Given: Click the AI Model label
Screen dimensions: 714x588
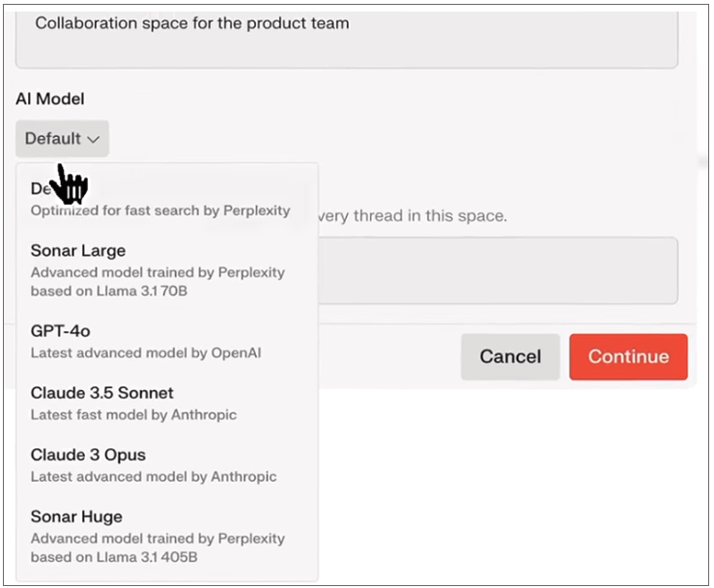Looking at the screenshot, I should click(50, 99).
